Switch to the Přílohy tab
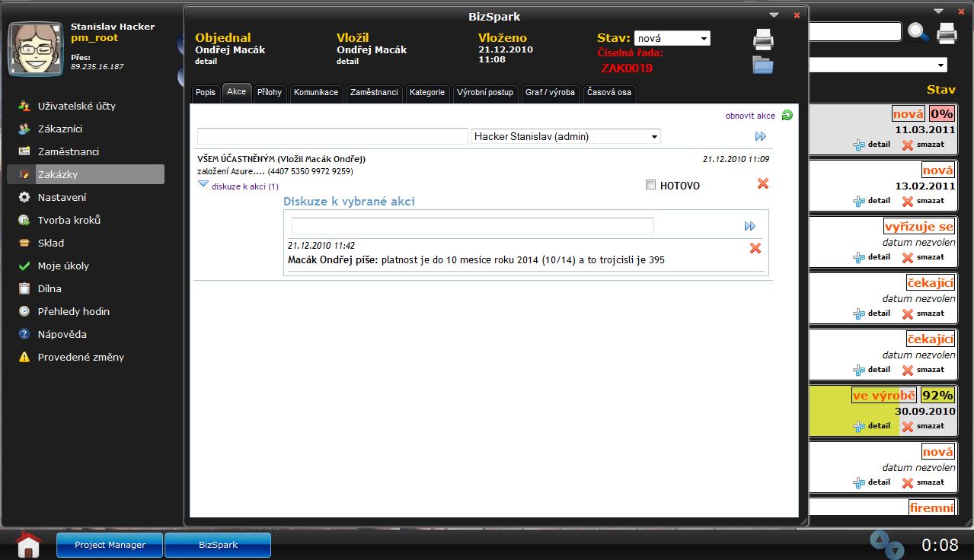This screenshot has width=974, height=560. click(270, 92)
